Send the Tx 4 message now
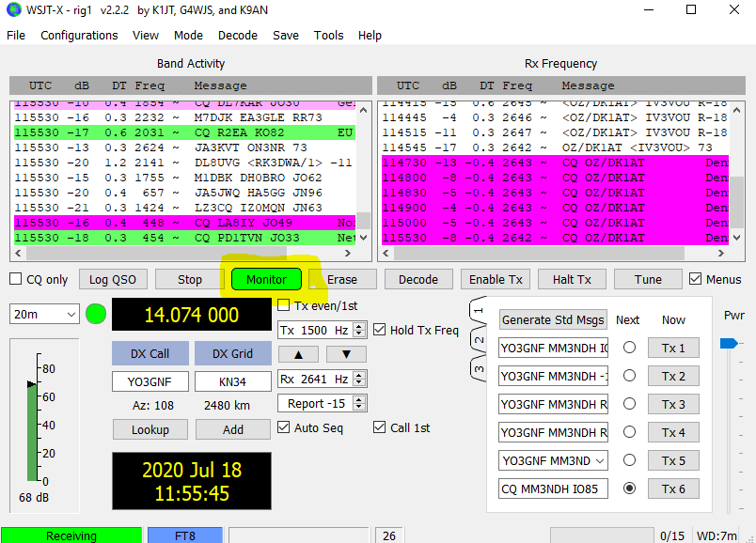 [x=673, y=432]
